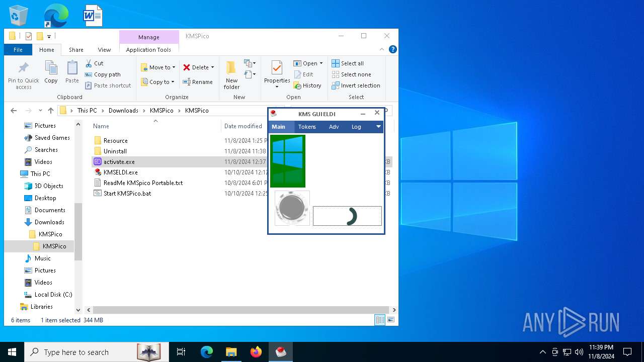Go up one folder level arrow
This screenshot has height=362, width=644.
click(x=50, y=111)
